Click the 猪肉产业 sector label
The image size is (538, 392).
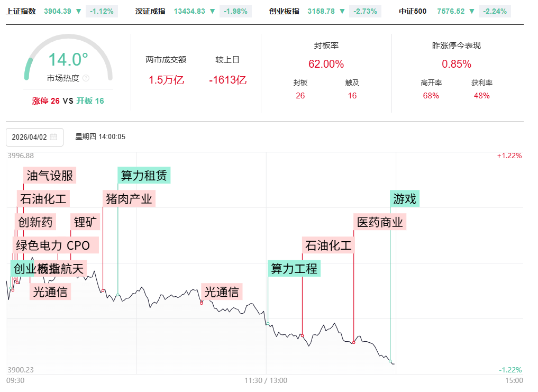(x=129, y=199)
